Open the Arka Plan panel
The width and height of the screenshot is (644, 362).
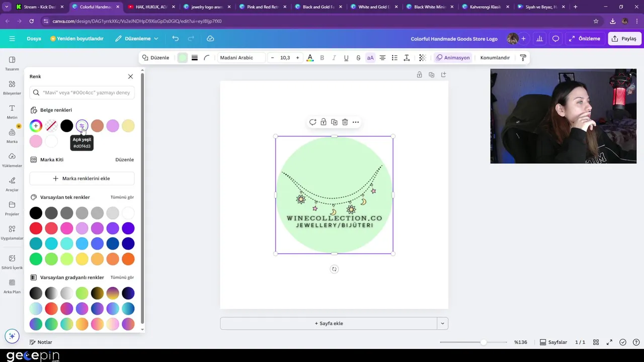[x=12, y=286]
